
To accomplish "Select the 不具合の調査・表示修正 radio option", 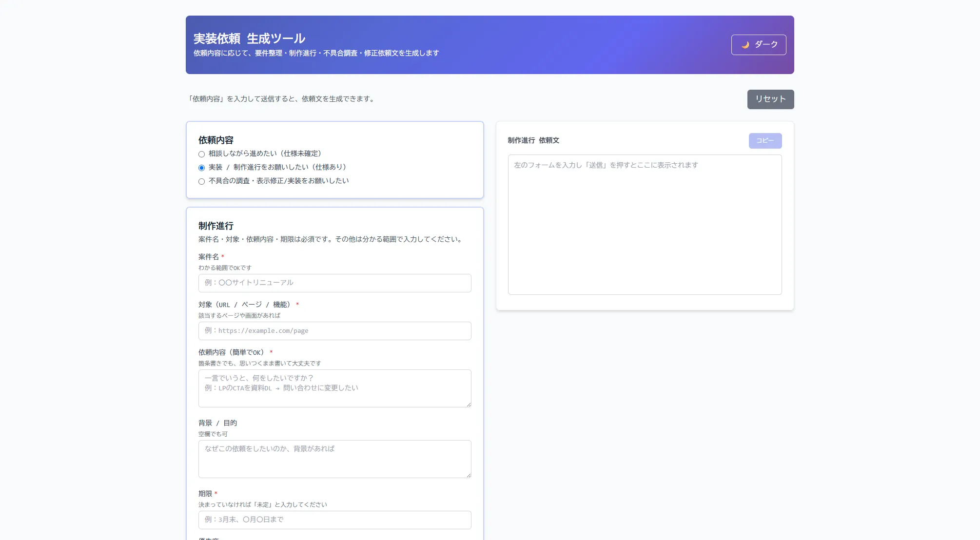I will point(201,181).
